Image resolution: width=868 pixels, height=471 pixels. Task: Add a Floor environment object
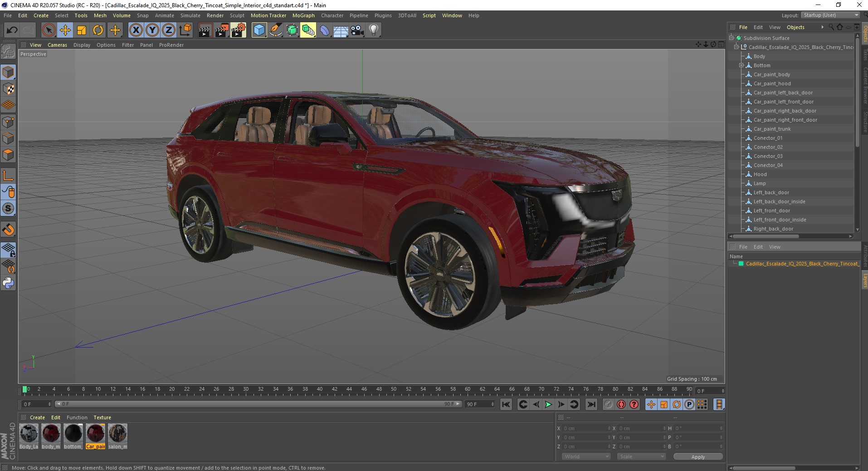pyautogui.click(x=341, y=30)
